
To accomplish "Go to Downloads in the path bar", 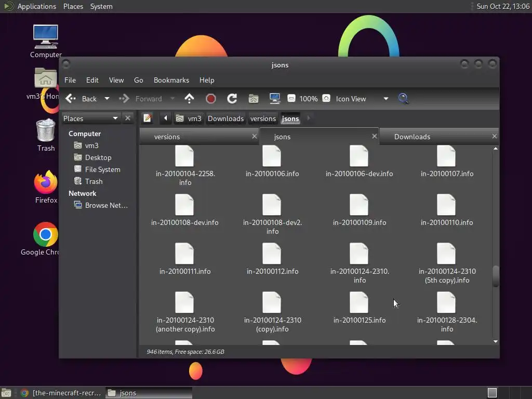I will click(225, 118).
